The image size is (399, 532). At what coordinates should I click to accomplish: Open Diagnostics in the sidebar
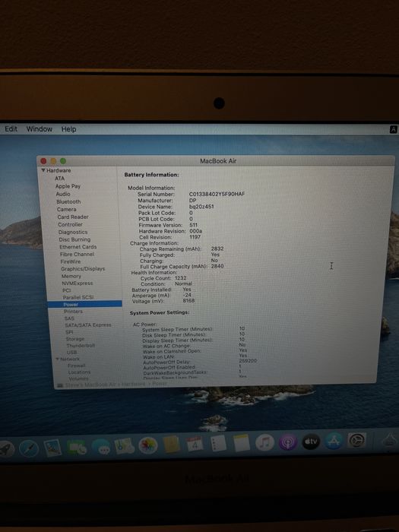click(x=73, y=232)
